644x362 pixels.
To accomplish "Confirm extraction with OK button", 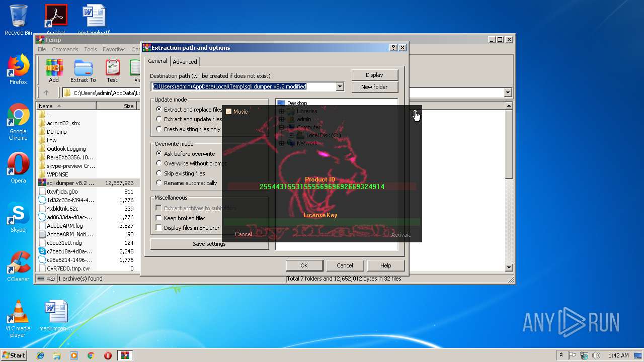I will pos(304,265).
